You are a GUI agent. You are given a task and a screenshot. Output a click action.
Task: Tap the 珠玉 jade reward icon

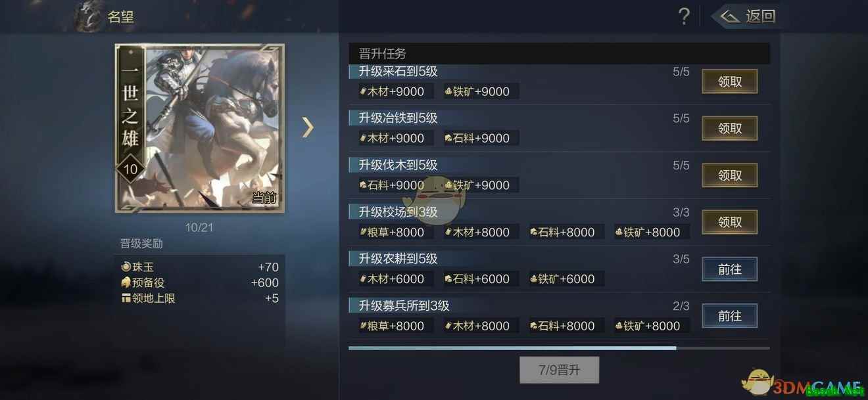[126, 267]
